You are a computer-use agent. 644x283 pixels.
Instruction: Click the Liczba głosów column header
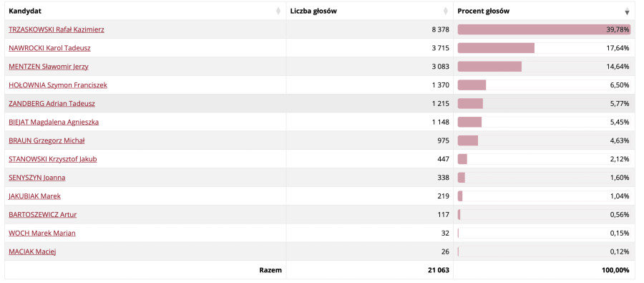tap(370, 11)
